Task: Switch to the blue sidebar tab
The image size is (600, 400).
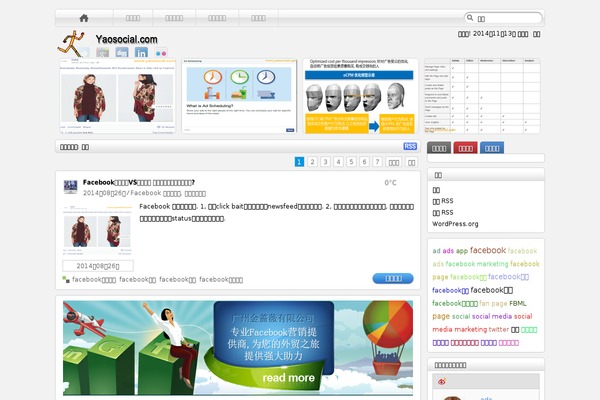Action: (492, 148)
